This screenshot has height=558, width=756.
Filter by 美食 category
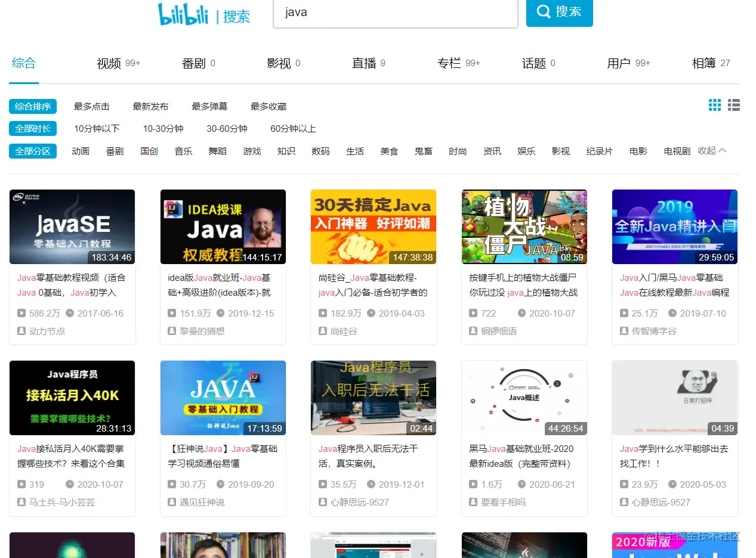[x=389, y=151]
